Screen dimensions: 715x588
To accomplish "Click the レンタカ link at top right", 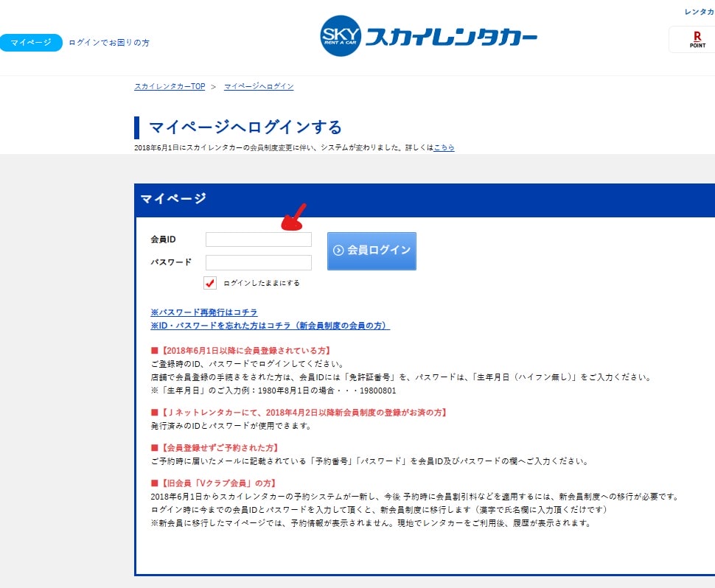I will pyautogui.click(x=699, y=12).
